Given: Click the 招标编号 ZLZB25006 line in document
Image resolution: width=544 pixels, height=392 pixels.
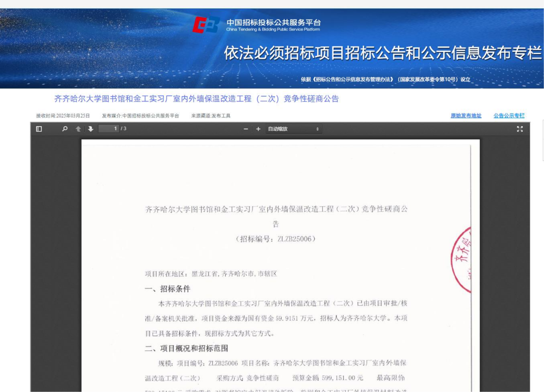Looking at the screenshot, I should (x=275, y=239).
